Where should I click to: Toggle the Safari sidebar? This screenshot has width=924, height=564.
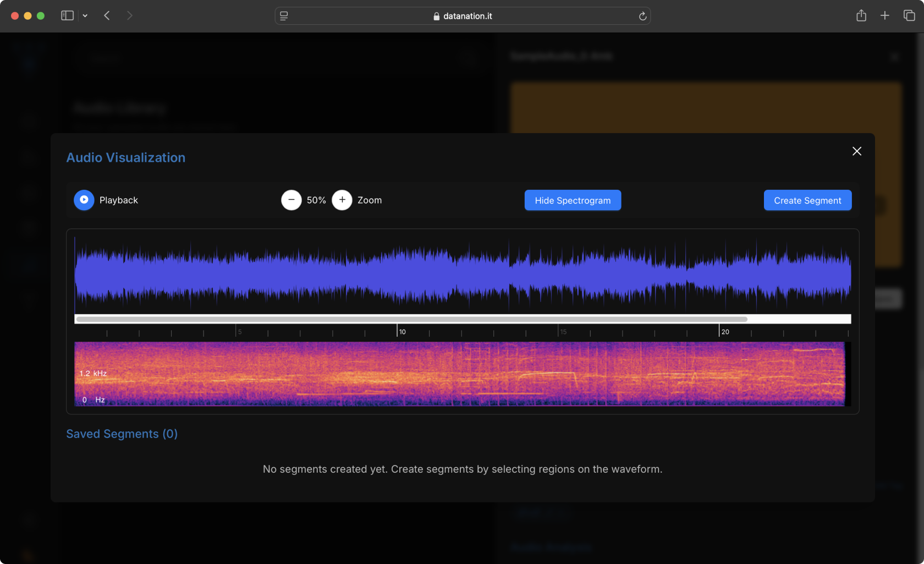(67, 16)
